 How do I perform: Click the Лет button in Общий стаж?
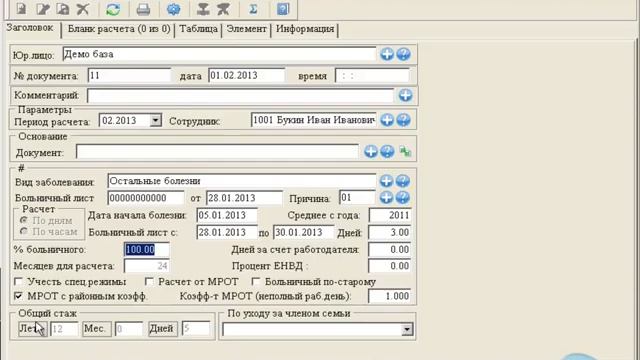pos(33,329)
